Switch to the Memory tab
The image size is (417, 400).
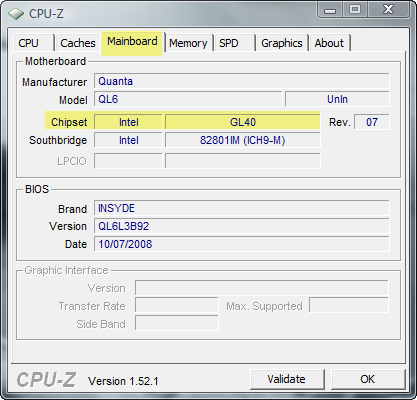[x=188, y=43]
